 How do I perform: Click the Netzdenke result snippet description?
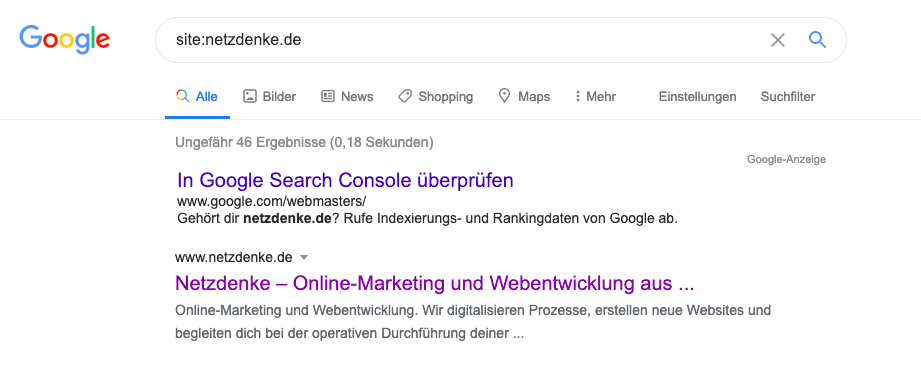pyautogui.click(x=473, y=321)
